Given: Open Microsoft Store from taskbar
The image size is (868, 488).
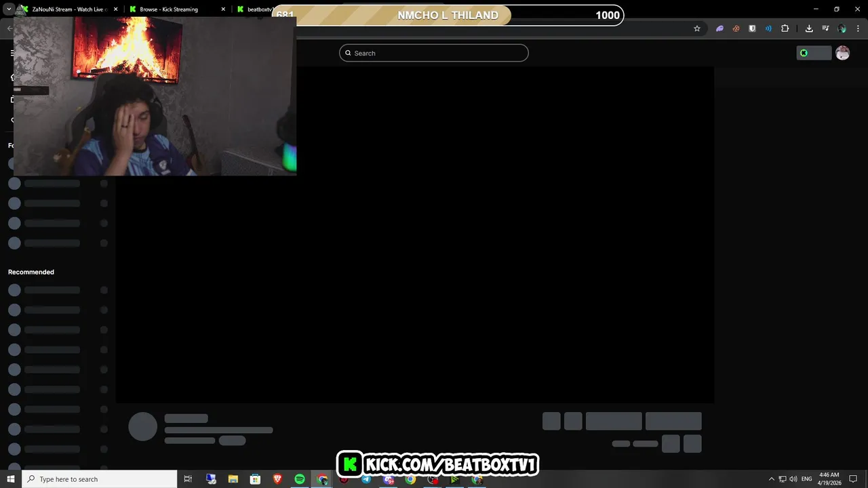Looking at the screenshot, I should 255,479.
